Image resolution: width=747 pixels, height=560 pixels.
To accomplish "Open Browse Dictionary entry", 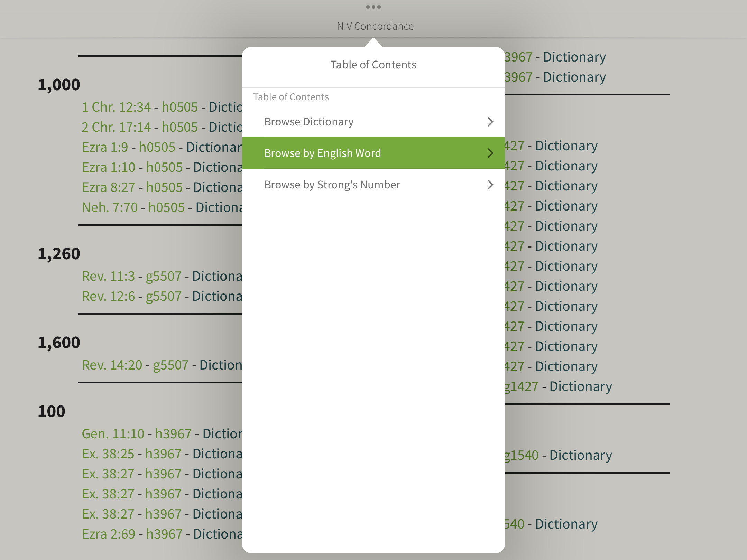I will click(x=309, y=122).
